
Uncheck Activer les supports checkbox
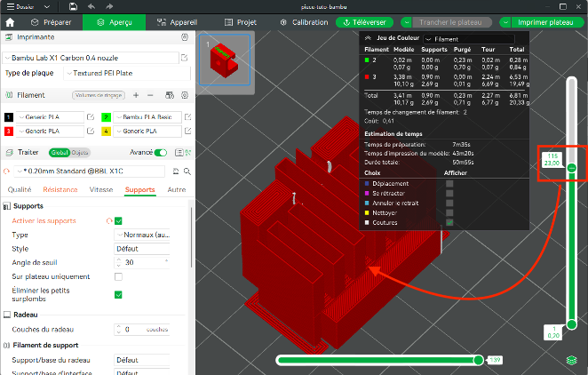[x=118, y=221]
